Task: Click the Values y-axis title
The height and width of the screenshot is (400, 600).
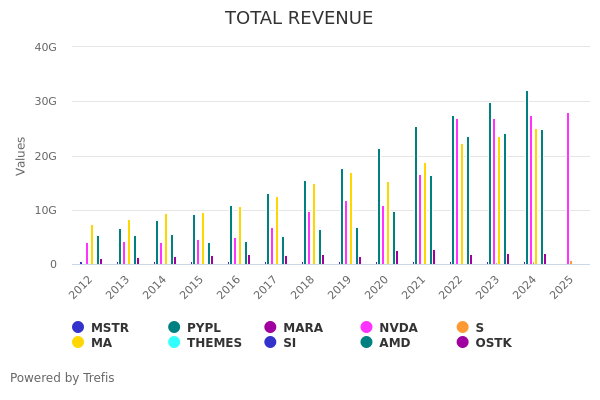Action: tap(22, 156)
